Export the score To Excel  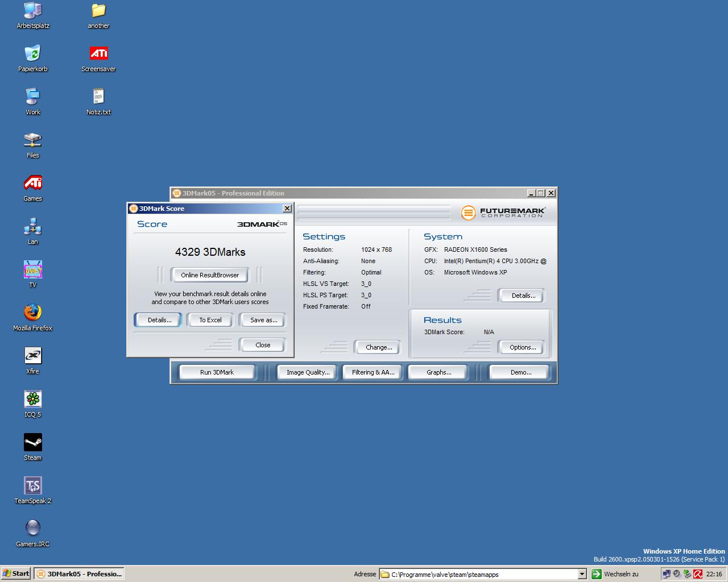(210, 320)
